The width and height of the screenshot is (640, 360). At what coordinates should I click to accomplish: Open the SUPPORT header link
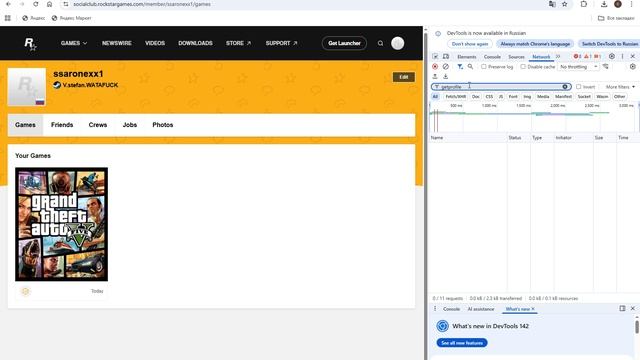(x=281, y=43)
